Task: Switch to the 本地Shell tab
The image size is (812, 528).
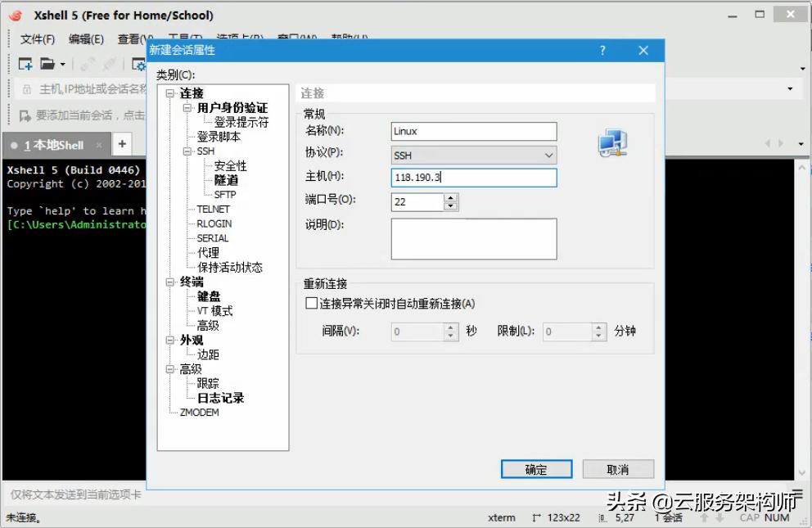Action: tap(53, 145)
